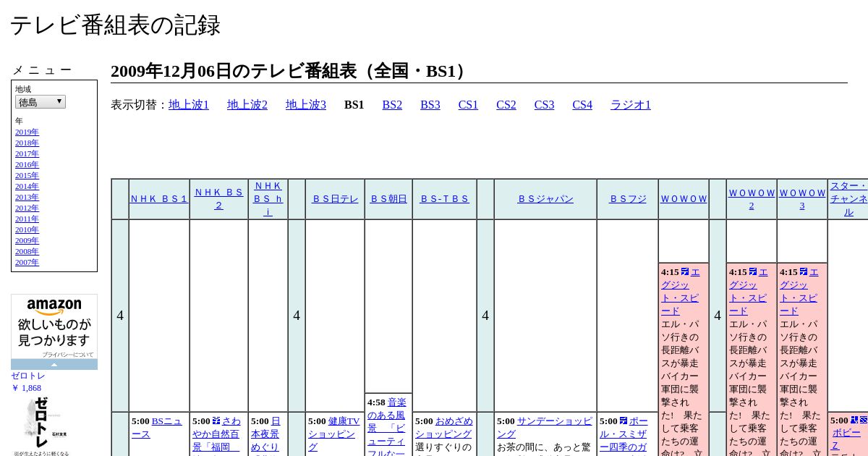Open the 2017年 archive link

coord(27,154)
